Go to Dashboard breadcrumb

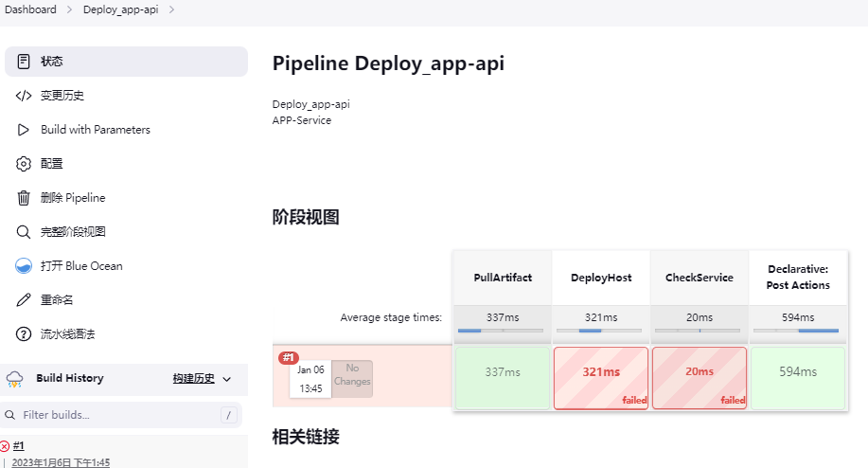[30, 9]
